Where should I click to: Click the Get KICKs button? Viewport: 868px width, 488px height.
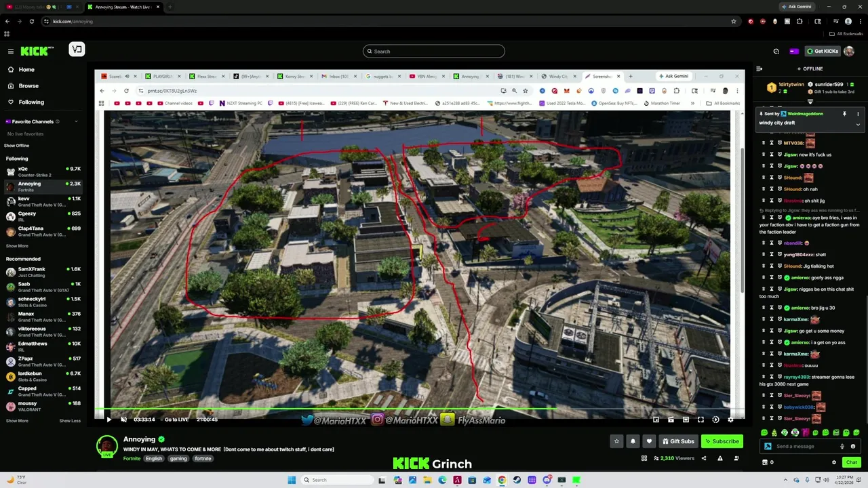point(823,51)
